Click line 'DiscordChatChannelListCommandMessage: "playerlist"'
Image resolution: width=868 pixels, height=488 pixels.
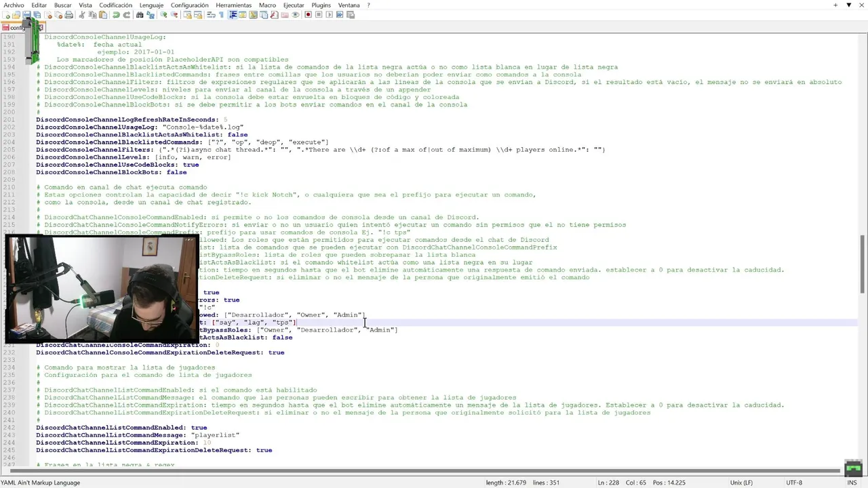pyautogui.click(x=138, y=435)
